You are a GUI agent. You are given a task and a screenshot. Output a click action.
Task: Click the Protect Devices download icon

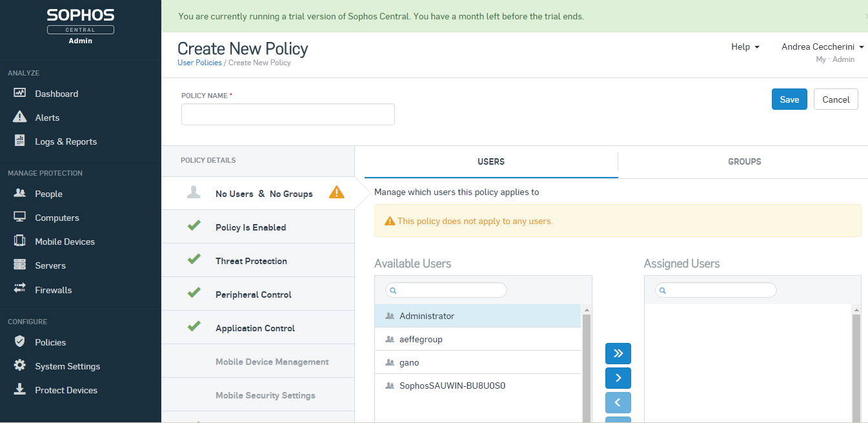[x=19, y=389]
